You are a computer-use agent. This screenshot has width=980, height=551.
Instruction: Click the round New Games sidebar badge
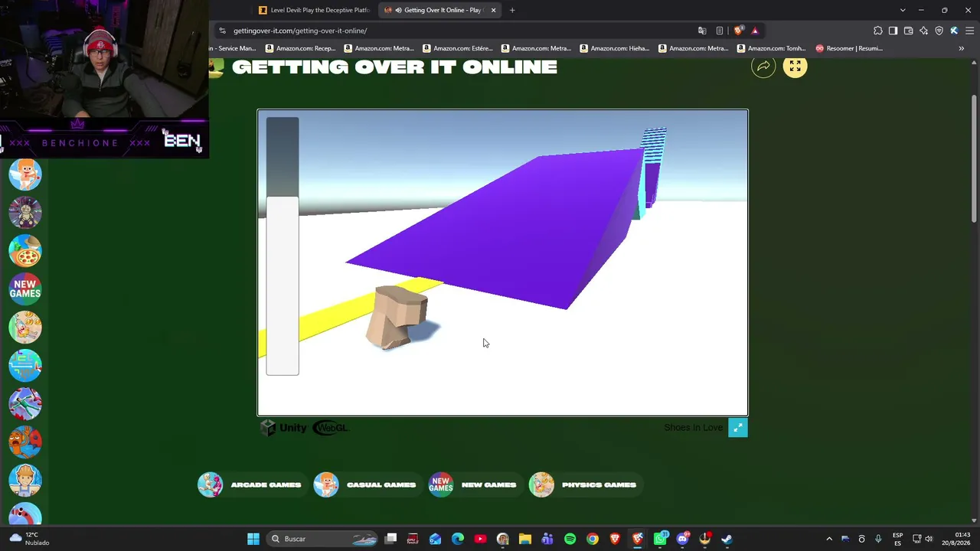pos(25,289)
